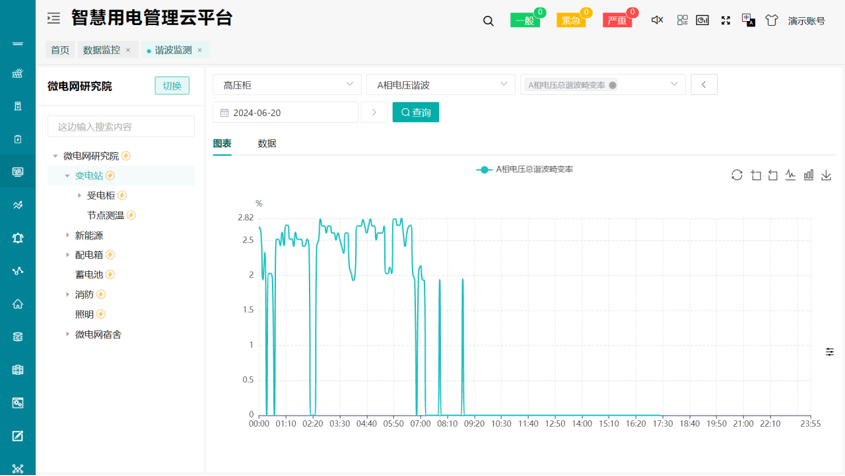
Task: Open the 2024-06-20 date picker
Action: (286, 112)
